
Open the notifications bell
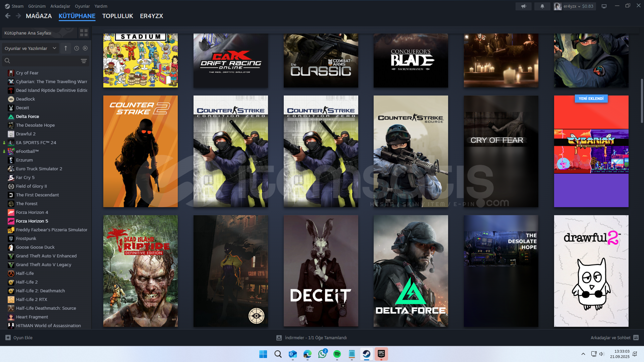542,6
